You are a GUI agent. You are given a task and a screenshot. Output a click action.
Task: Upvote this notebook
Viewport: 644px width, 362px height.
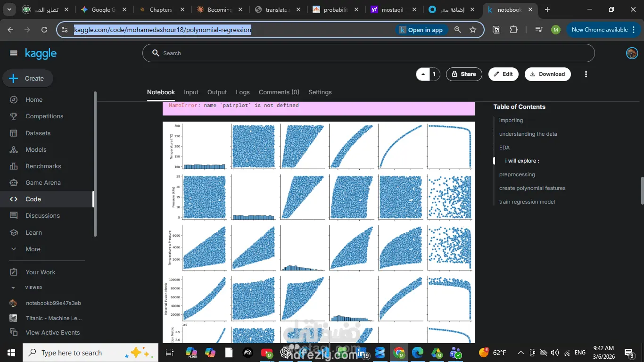pyautogui.click(x=423, y=74)
